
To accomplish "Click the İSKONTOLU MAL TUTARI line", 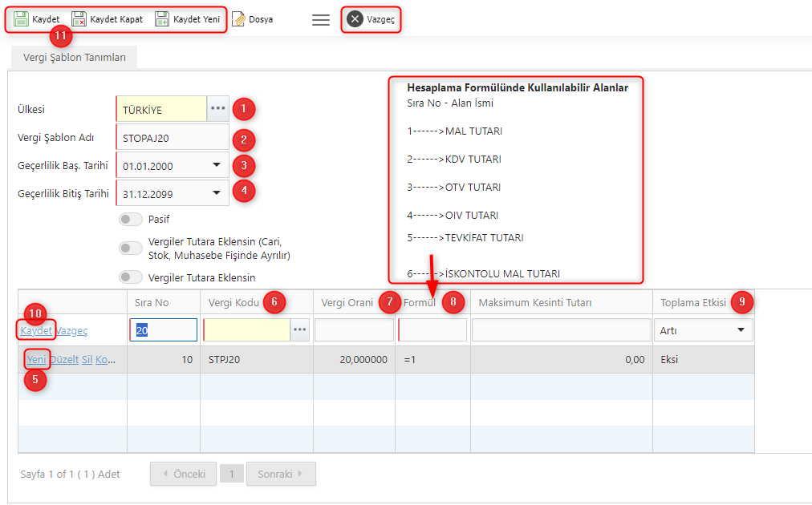I will (x=483, y=273).
